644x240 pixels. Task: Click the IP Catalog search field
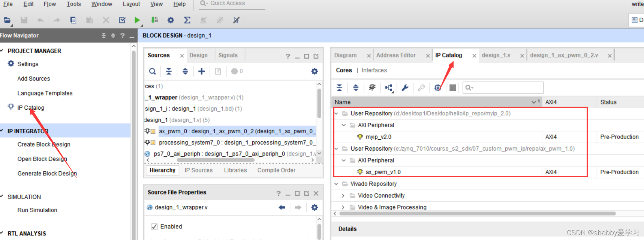(503, 88)
